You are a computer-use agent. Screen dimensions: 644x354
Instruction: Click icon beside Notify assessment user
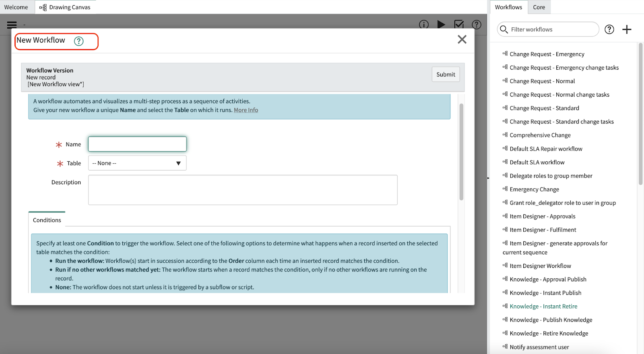click(x=505, y=346)
